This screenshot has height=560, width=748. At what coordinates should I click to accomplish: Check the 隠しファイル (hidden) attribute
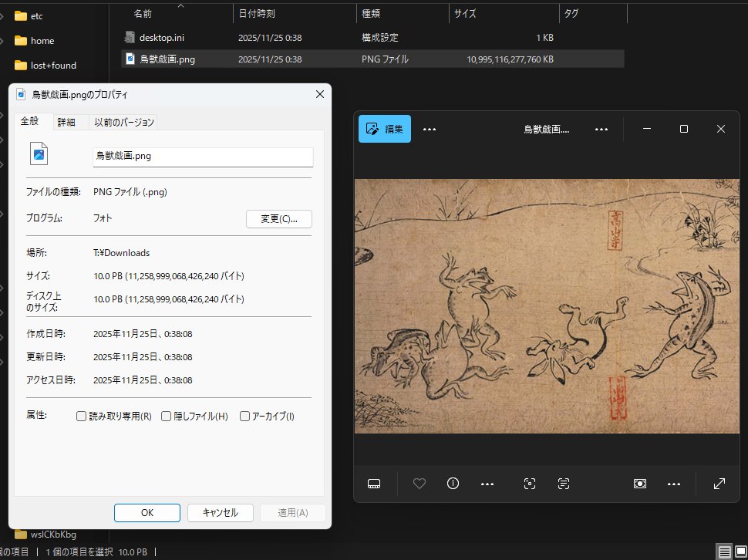tap(166, 416)
